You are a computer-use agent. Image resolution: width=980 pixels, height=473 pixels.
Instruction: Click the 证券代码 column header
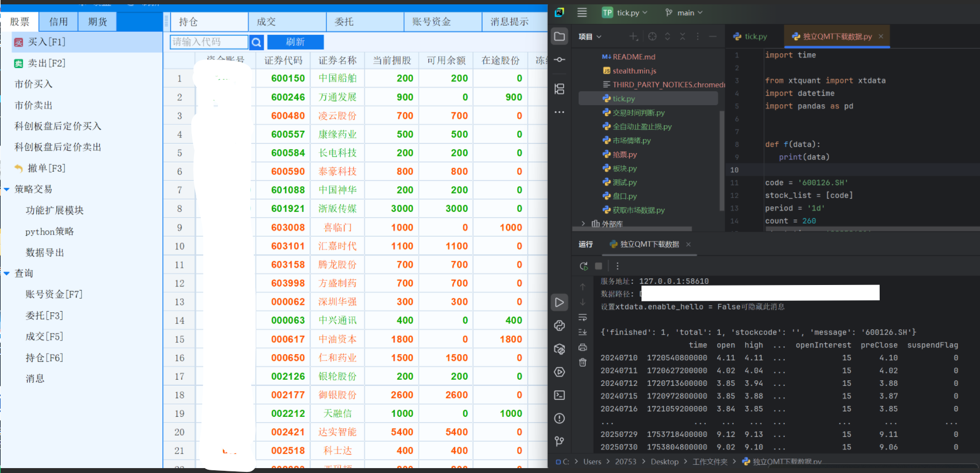tap(283, 60)
